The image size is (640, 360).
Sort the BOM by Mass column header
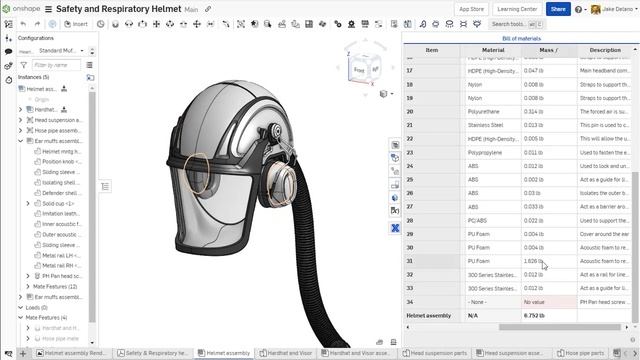[549, 50]
